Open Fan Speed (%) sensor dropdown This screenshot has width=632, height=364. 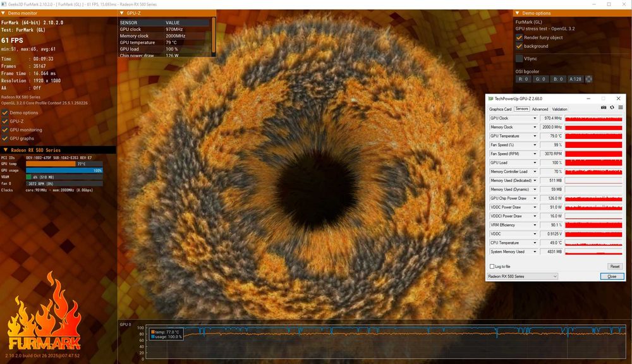click(535, 145)
